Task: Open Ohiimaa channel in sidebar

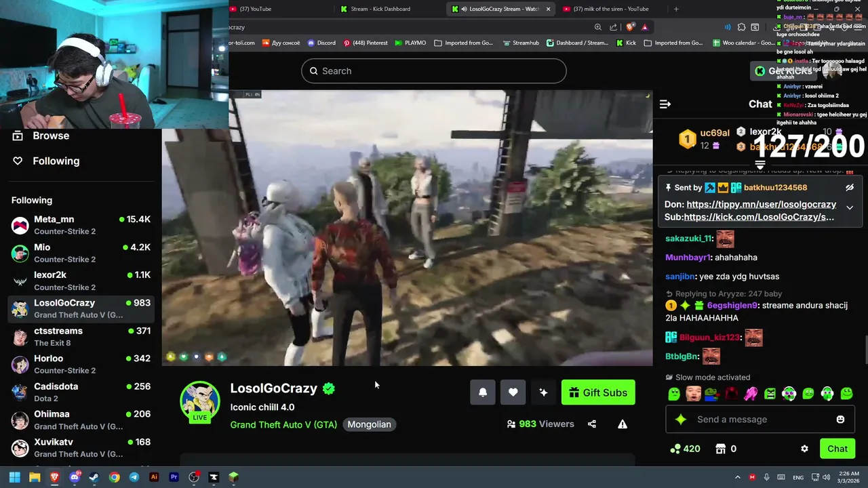Action: [81, 420]
